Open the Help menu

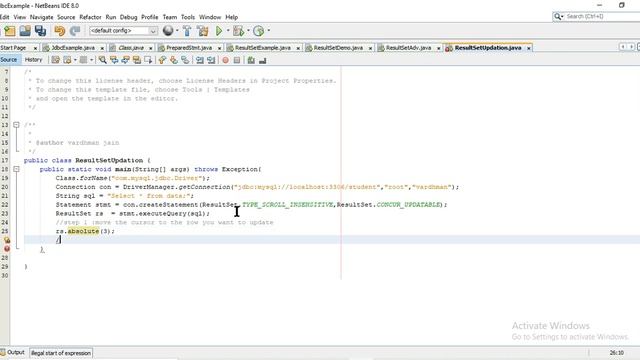coord(231,17)
